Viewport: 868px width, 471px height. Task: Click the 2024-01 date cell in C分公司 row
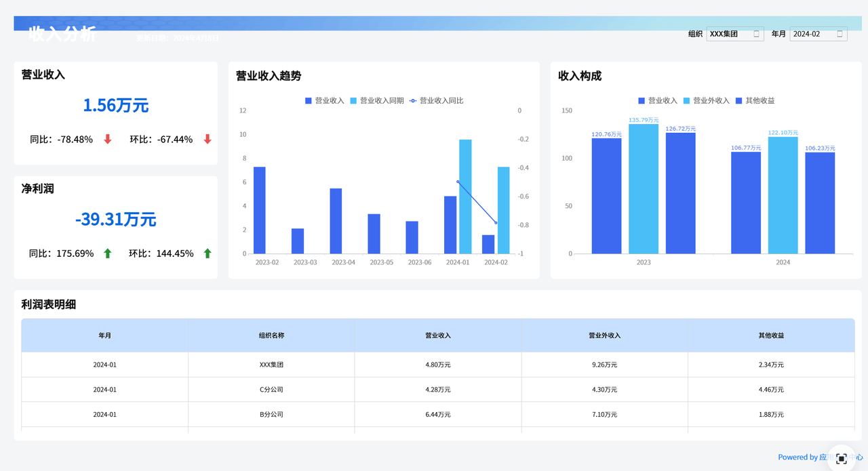click(x=104, y=390)
